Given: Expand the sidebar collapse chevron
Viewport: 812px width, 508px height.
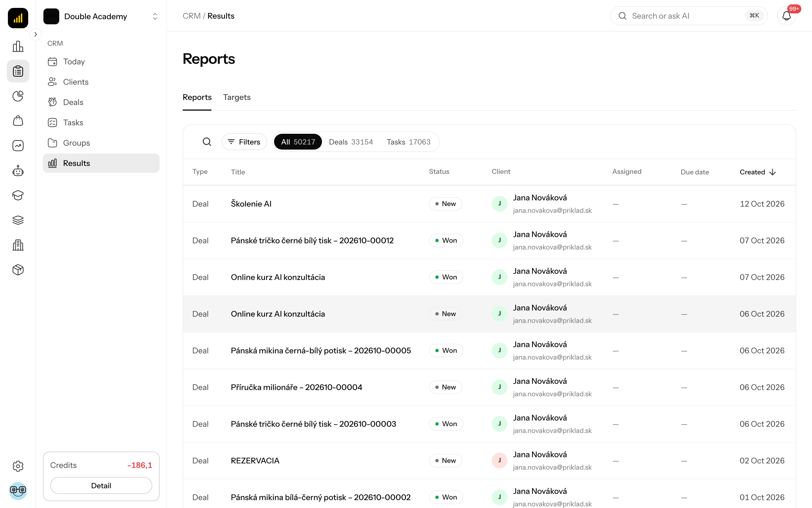Looking at the screenshot, I should (36, 34).
